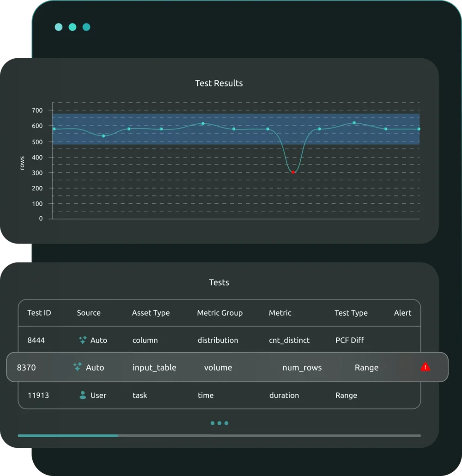
Task: Click the cnt_distinct metric cell
Action: coord(289,340)
